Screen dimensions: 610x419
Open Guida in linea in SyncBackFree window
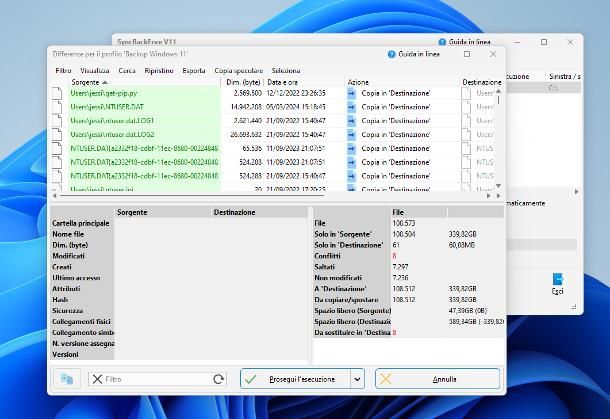tap(465, 42)
